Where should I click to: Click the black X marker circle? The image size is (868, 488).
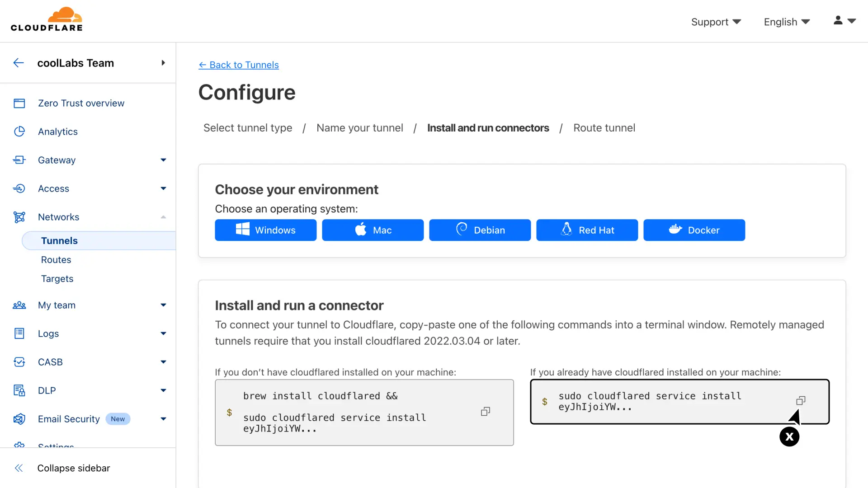click(789, 437)
